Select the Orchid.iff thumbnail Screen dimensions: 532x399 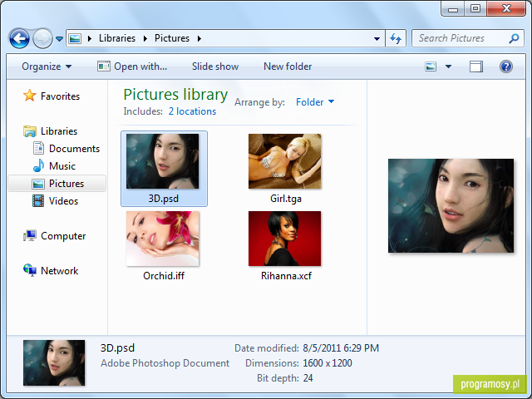[163, 239]
